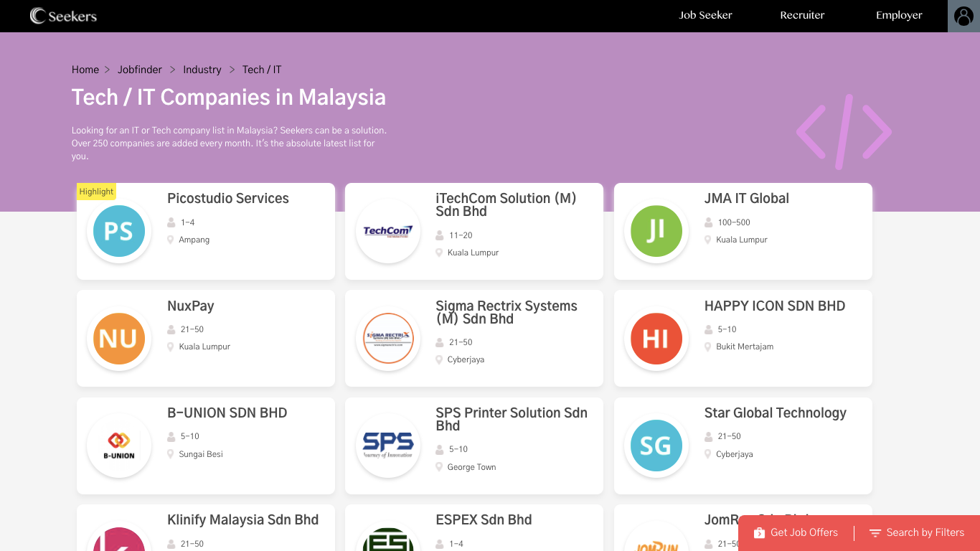Go to Jobfinder breadcrumb
Screen dimensions: 980x551
coord(139,70)
